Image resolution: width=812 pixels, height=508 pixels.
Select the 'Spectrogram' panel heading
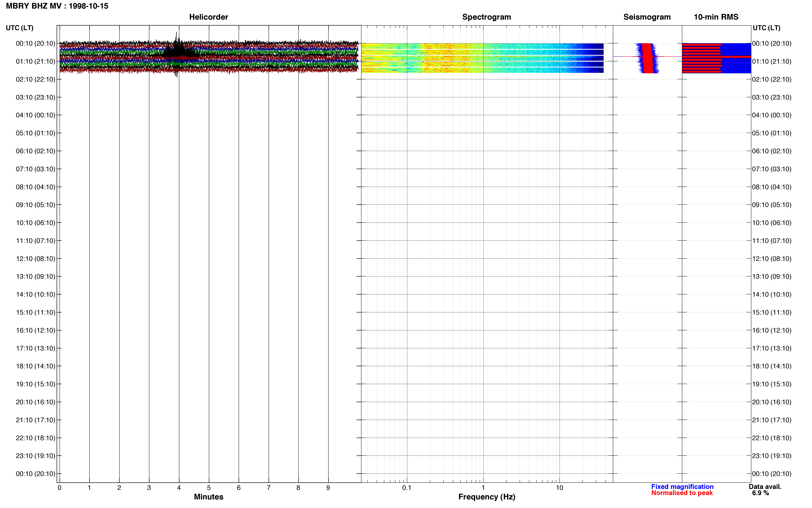coord(487,17)
